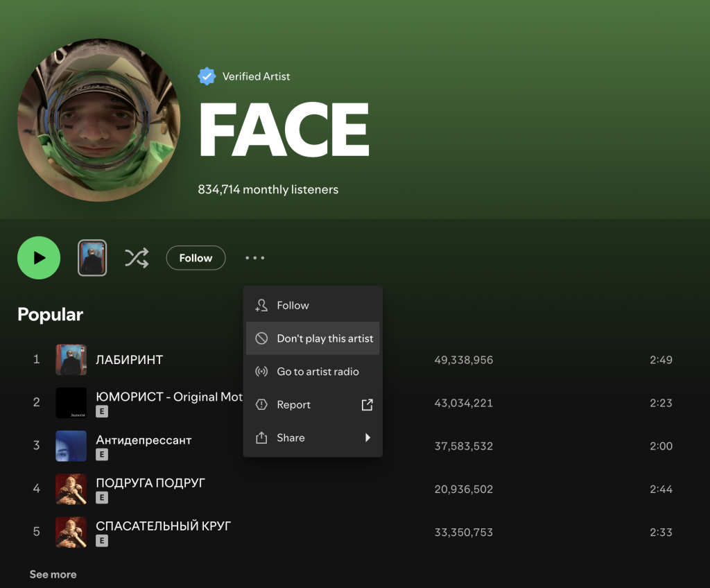Select Follow in the context menu
This screenshot has height=588, width=710.
(313, 305)
